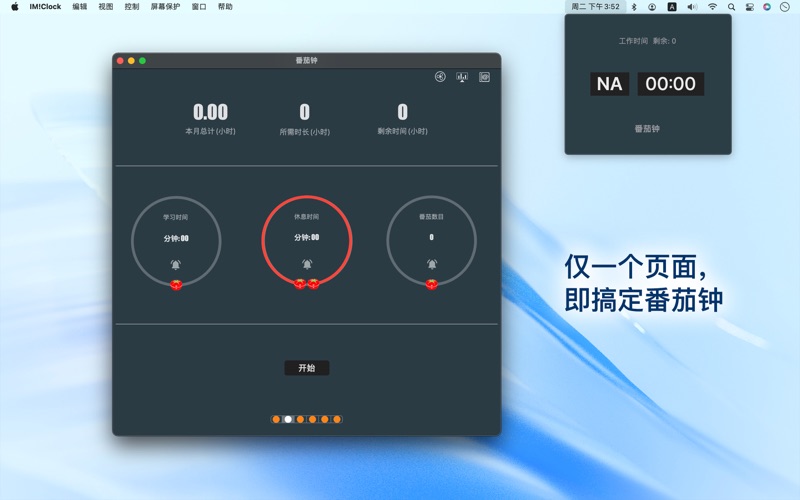800x500 pixels.
Task: Click the Siri icon
Action: tap(767, 7)
